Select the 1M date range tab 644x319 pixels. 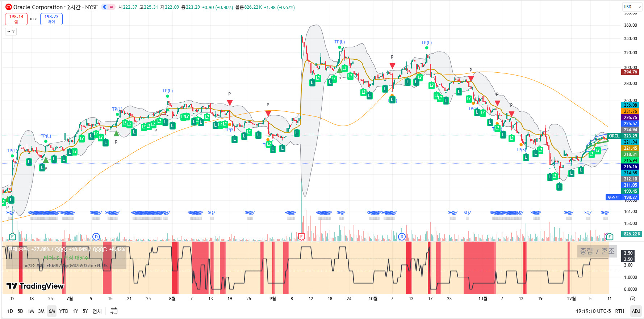(x=31, y=311)
